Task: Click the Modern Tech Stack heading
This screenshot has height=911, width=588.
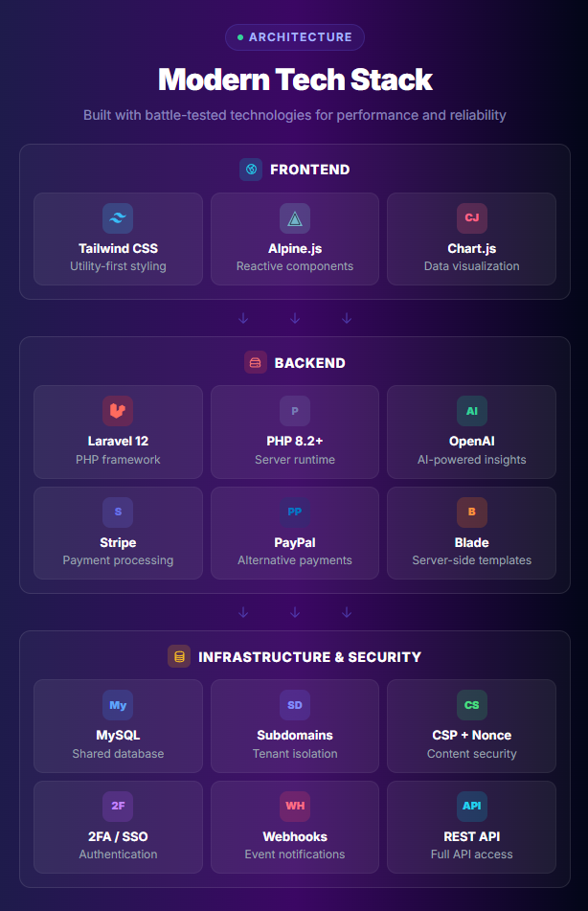Action: click(295, 79)
